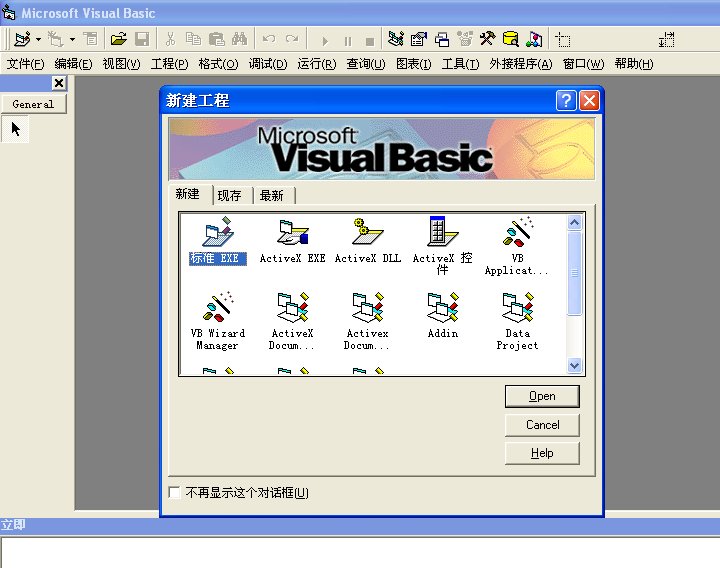The width and height of the screenshot is (720, 568).
Task: Open the 编辑(E) menu
Action: pyautogui.click(x=73, y=64)
